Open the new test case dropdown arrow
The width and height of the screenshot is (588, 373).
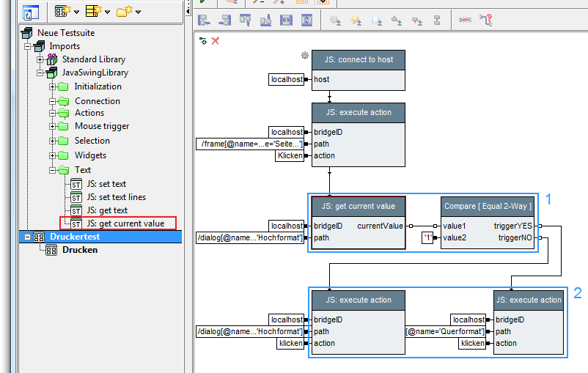(76, 12)
